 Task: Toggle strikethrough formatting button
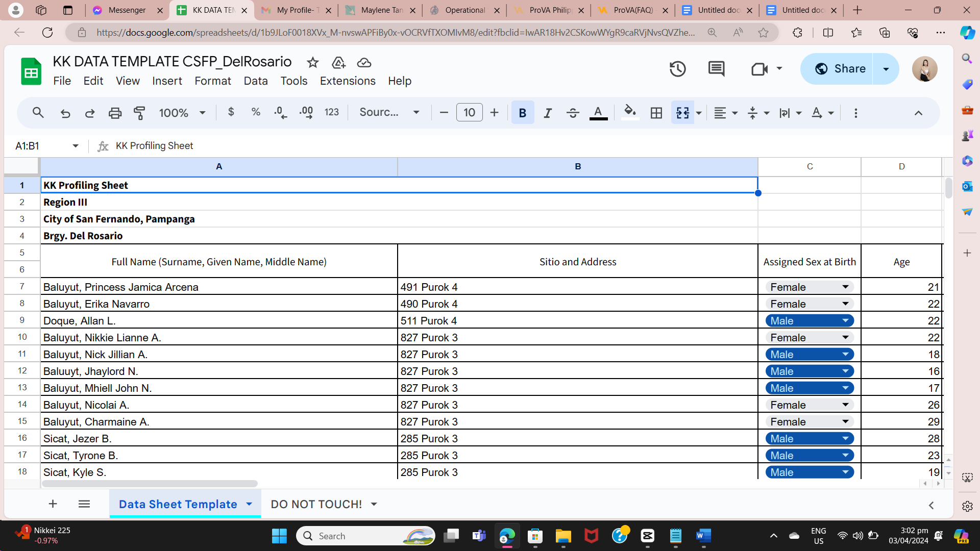tap(573, 113)
